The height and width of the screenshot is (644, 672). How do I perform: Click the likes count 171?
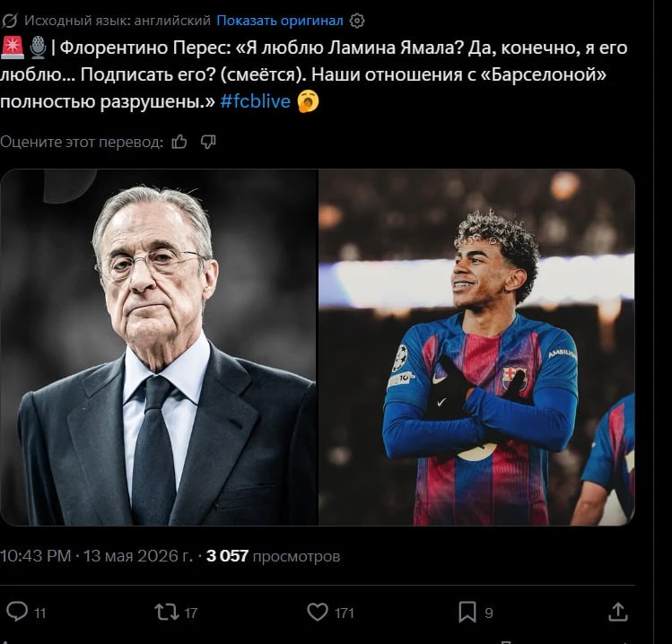[345, 614]
